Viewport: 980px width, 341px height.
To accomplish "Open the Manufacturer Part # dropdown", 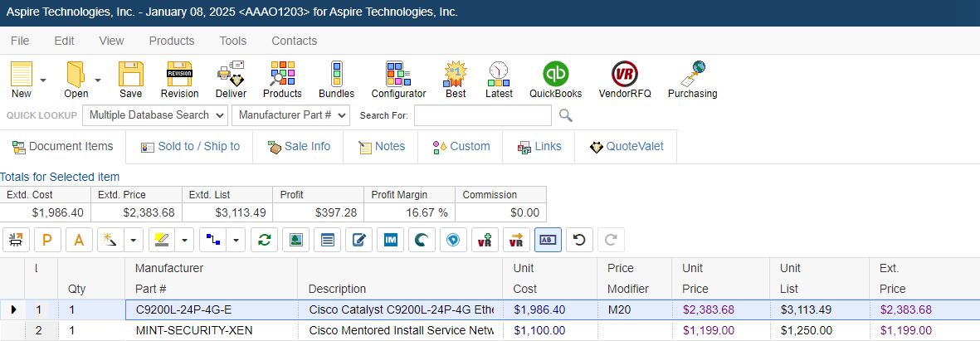I will pos(291,114).
